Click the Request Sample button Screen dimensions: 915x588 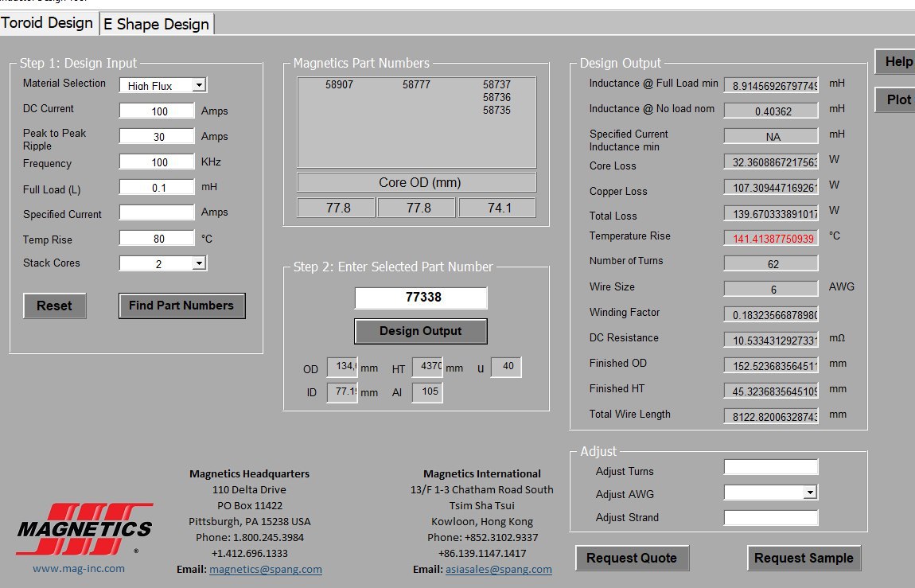(x=804, y=559)
